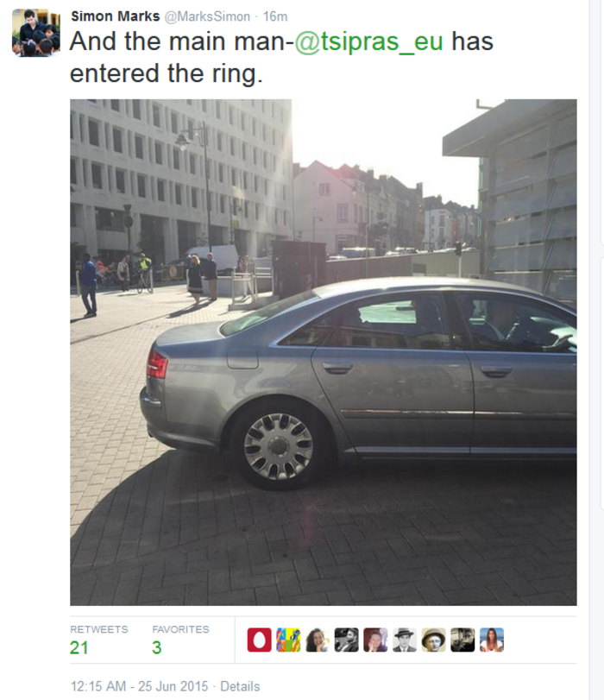Open the colorful pop-art pattern avatar
This screenshot has width=604, height=700.
tap(288, 640)
